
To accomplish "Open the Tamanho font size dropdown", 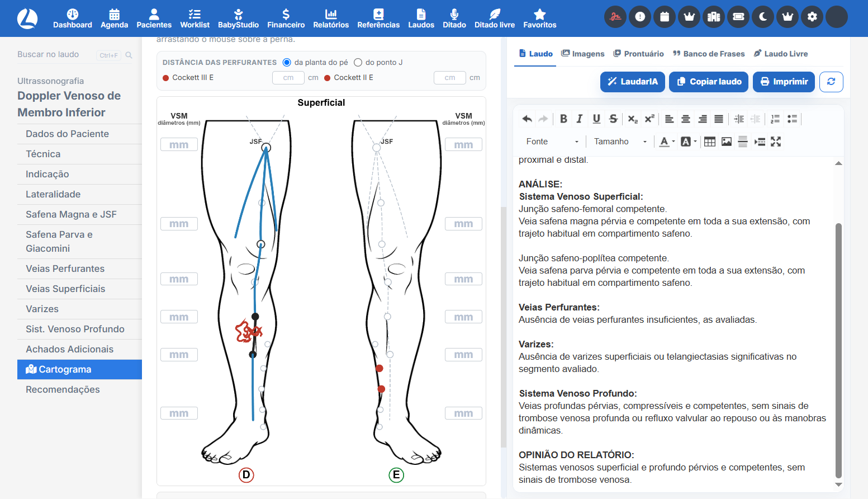I will coord(620,142).
